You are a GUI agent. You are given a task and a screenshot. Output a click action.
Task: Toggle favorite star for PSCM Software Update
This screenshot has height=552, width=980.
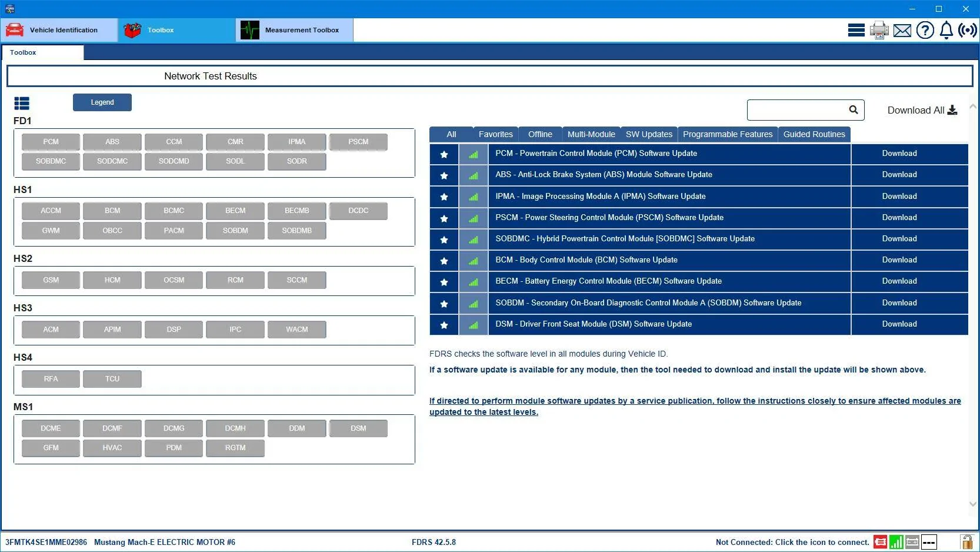click(444, 218)
